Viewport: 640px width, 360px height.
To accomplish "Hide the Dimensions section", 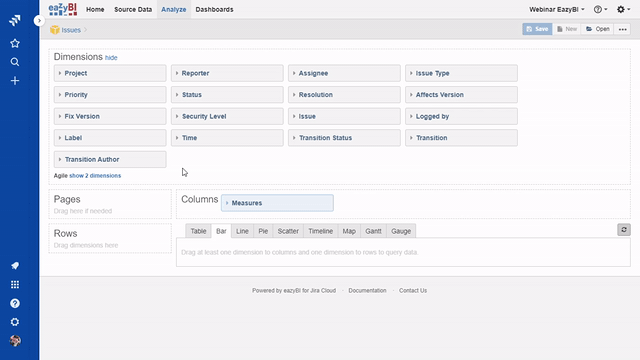I will pyautogui.click(x=111, y=58).
